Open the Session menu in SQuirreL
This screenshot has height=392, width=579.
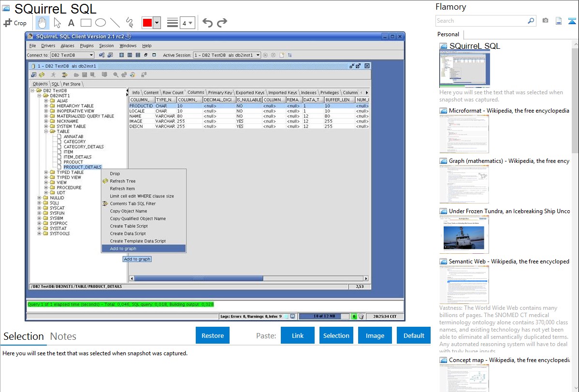point(106,46)
